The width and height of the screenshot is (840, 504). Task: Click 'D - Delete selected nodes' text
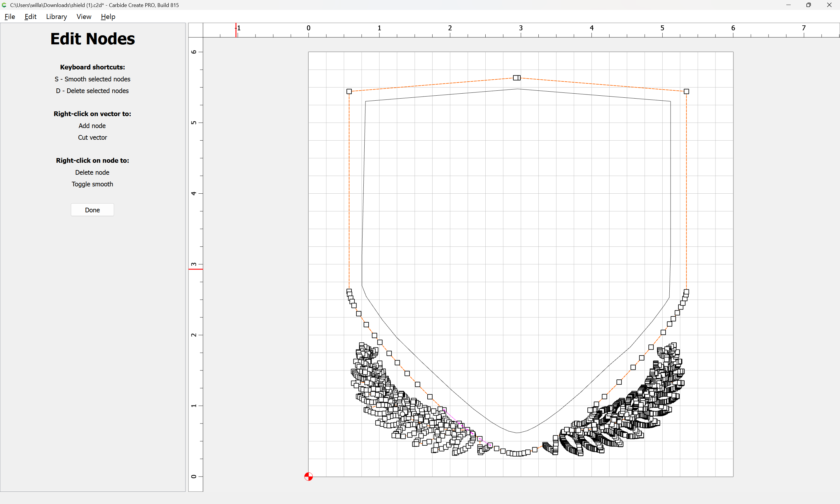92,91
